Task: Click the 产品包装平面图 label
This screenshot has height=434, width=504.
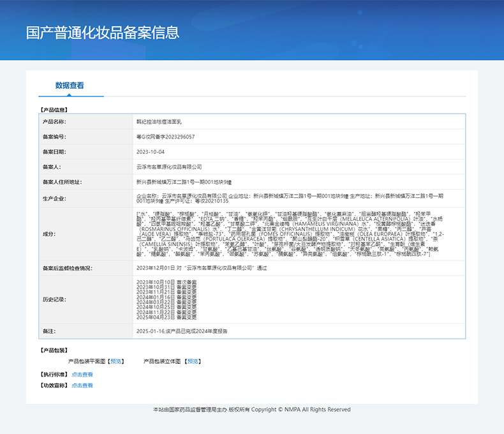Action: click(x=87, y=361)
